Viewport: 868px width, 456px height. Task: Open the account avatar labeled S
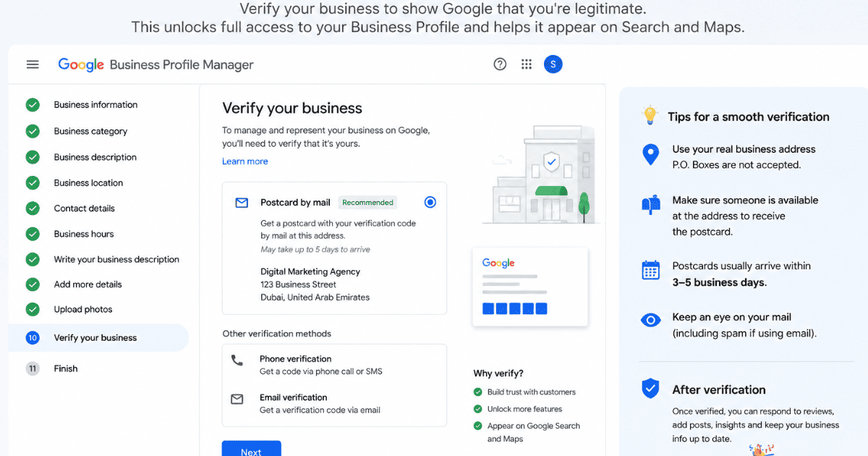[553, 64]
